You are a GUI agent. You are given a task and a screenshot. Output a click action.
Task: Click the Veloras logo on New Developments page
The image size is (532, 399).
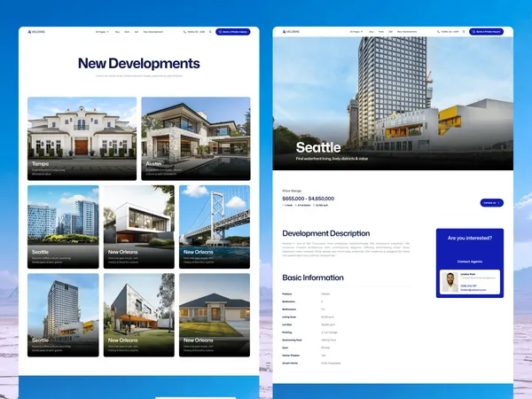click(x=36, y=32)
